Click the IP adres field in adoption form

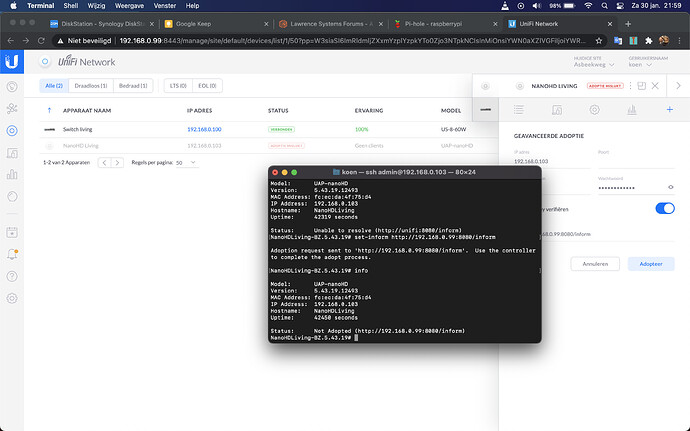pos(552,162)
